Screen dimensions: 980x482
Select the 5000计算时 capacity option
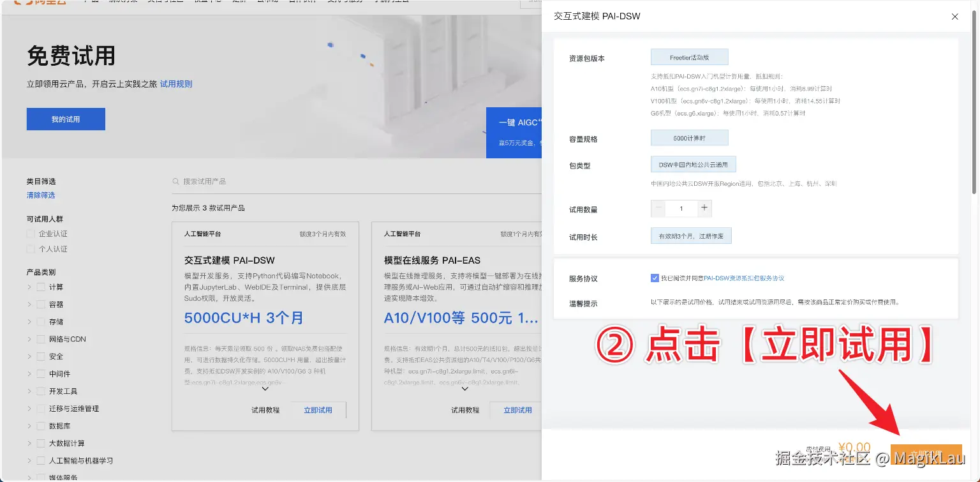[689, 138]
